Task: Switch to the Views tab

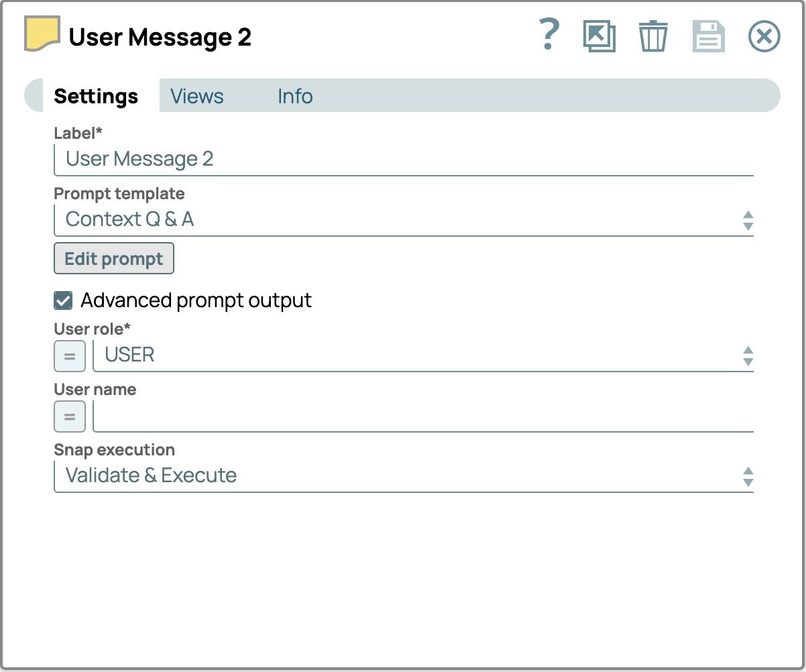Action: coord(196,97)
